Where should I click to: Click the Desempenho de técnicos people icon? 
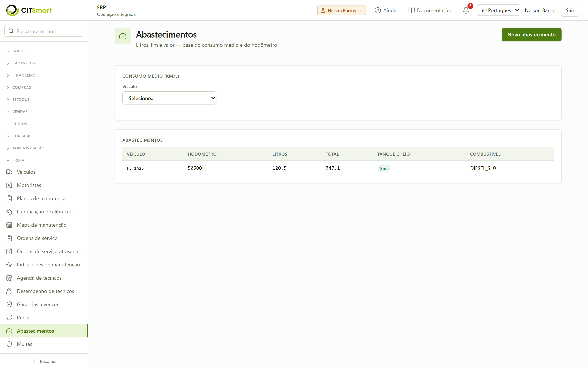point(9,291)
